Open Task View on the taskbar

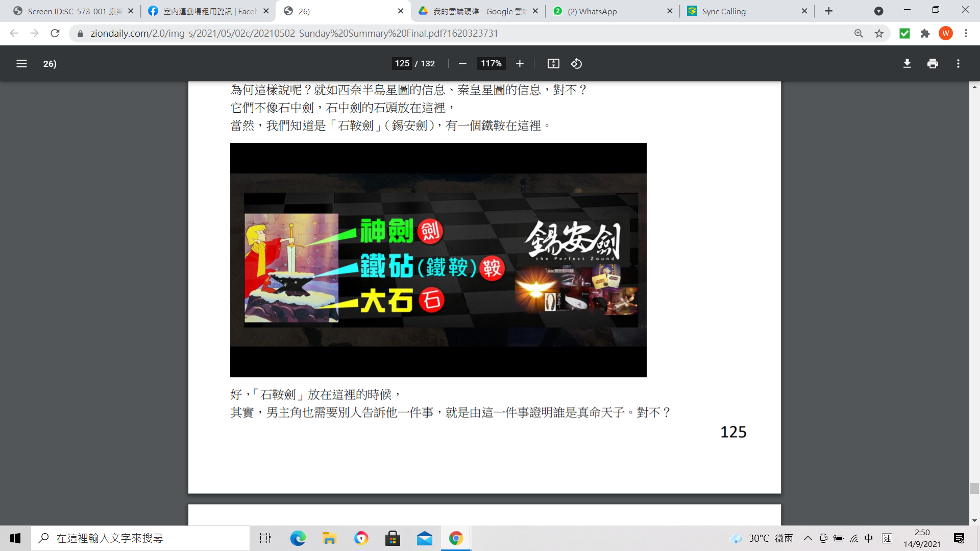(265, 538)
